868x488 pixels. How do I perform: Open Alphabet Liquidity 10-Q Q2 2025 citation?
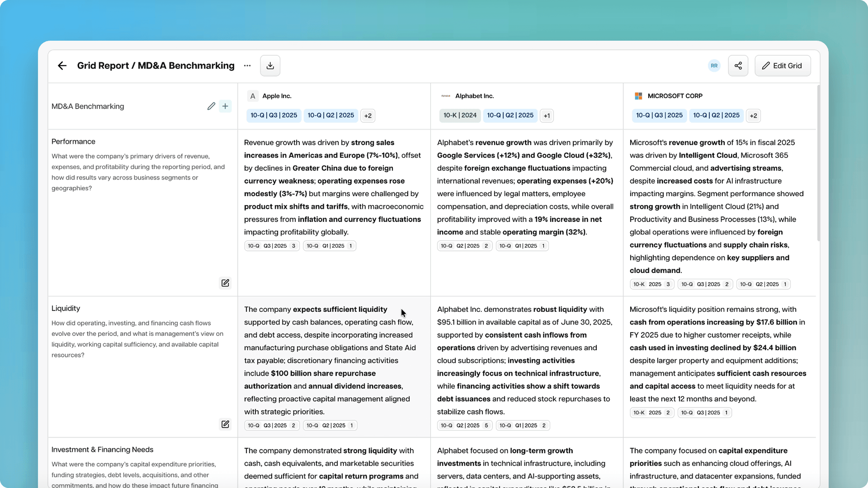464,425
